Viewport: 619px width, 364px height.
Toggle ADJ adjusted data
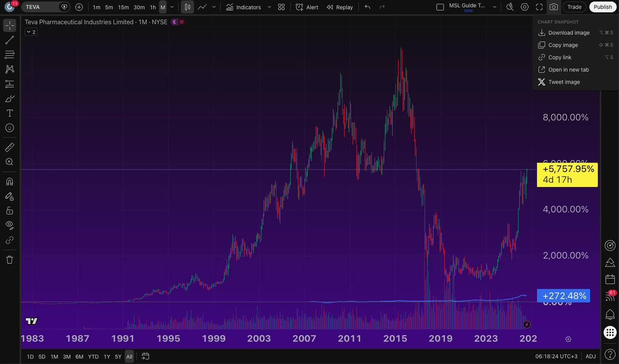591,356
